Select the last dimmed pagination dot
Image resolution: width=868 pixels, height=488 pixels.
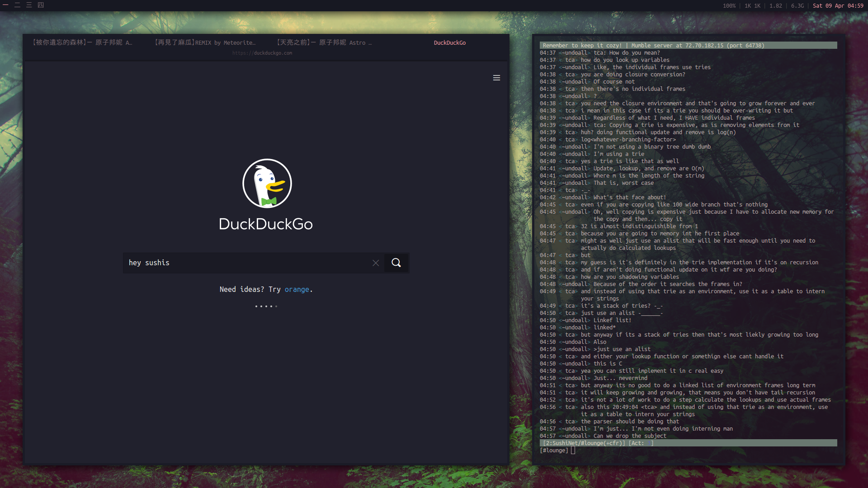coord(276,306)
